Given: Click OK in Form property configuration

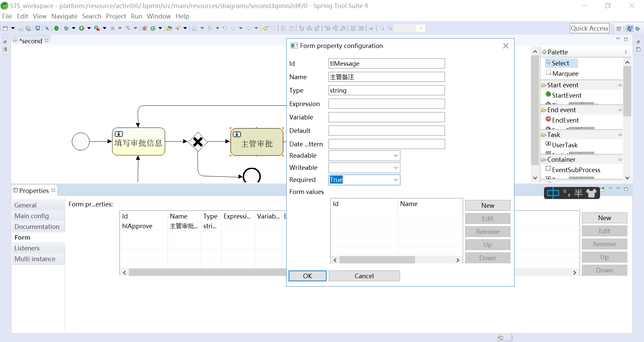Looking at the screenshot, I should (x=307, y=276).
